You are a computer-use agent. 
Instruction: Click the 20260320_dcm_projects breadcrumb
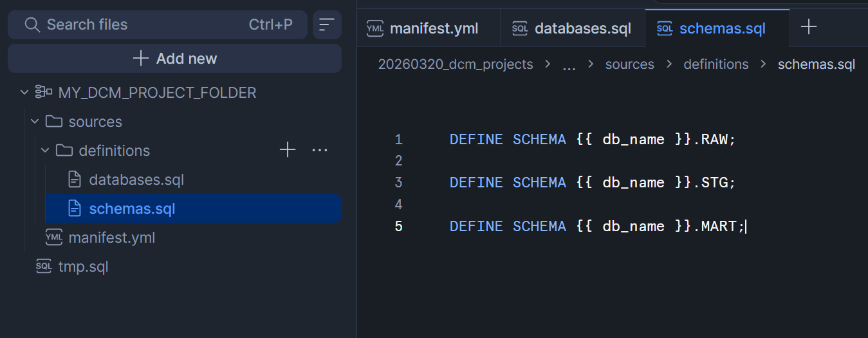point(456,64)
